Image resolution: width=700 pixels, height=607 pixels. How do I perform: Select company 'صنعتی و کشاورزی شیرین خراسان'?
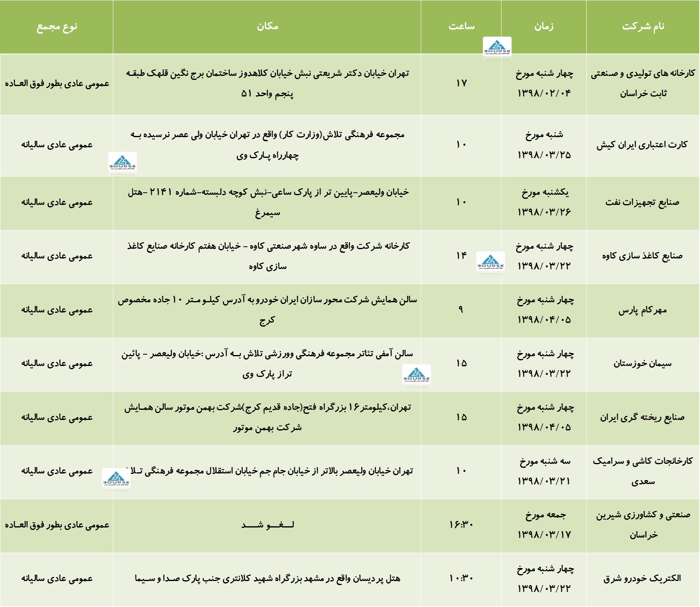pos(643,525)
